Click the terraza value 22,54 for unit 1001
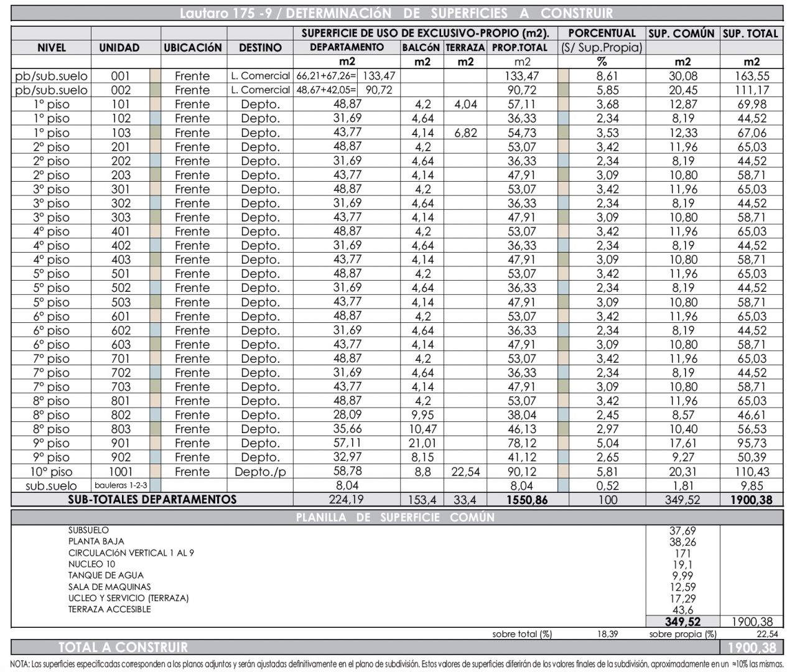 tap(465, 472)
